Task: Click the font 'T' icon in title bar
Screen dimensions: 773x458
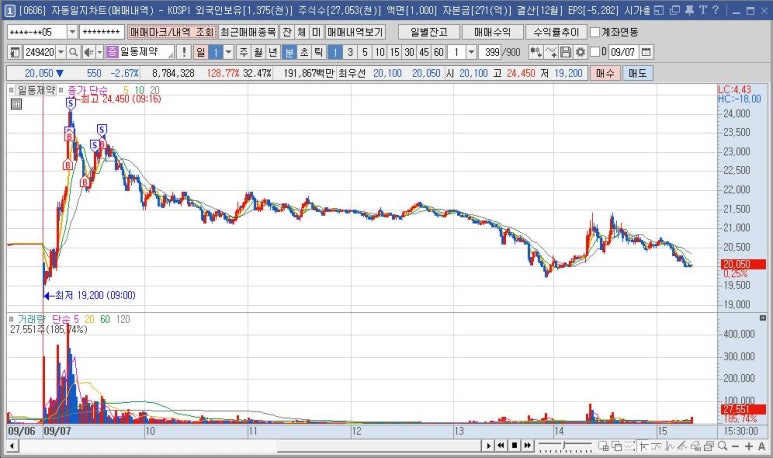Action: coord(703,10)
